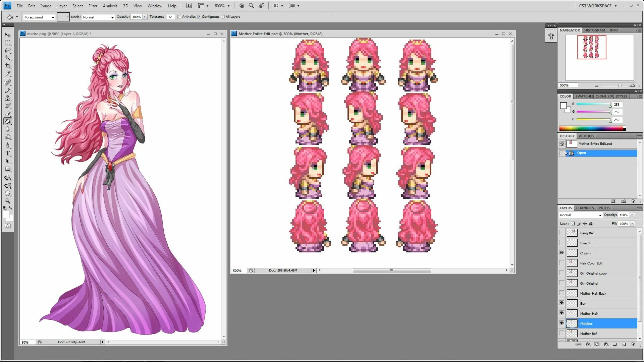Click the color spectrum ramp
This screenshot has height=362, width=644.
591,128
